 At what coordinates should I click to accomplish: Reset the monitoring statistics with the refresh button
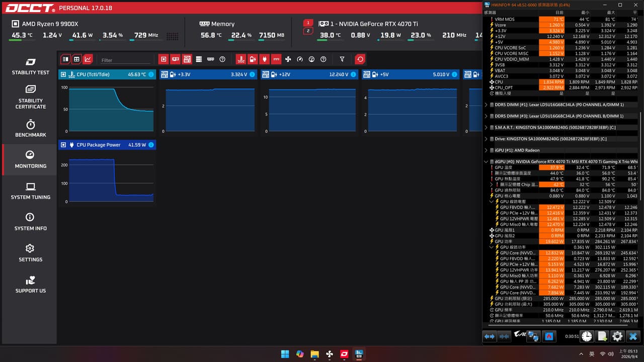click(x=360, y=59)
